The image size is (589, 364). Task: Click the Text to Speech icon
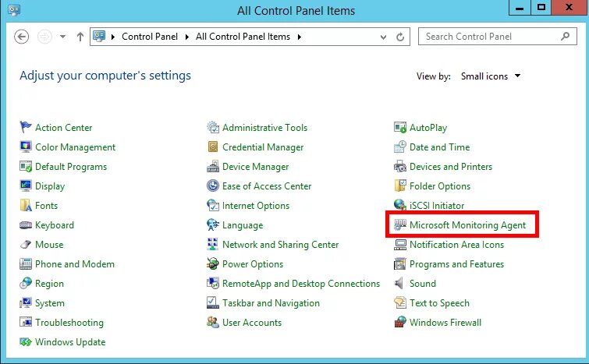(400, 303)
